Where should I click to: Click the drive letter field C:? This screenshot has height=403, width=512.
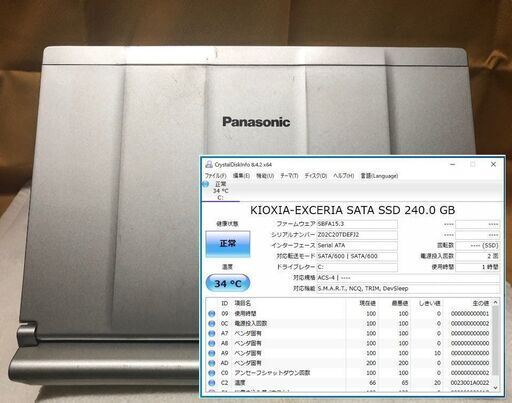[357, 267]
